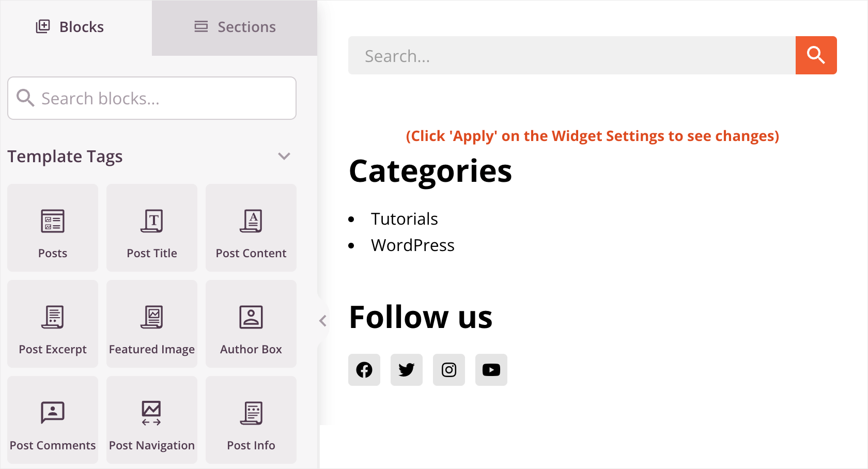
Task: Collapse the Template Tags section
Action: click(284, 156)
